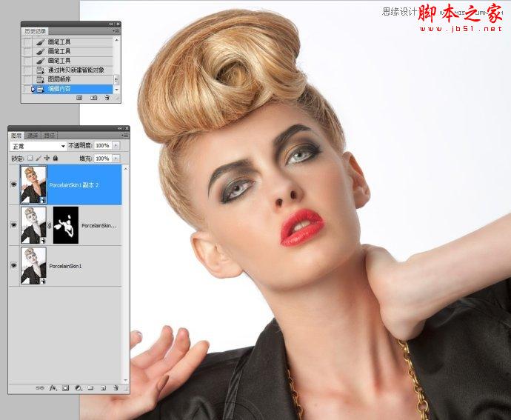
Task: Collapse Layers panel with double-arrow icon
Action: pos(120,128)
